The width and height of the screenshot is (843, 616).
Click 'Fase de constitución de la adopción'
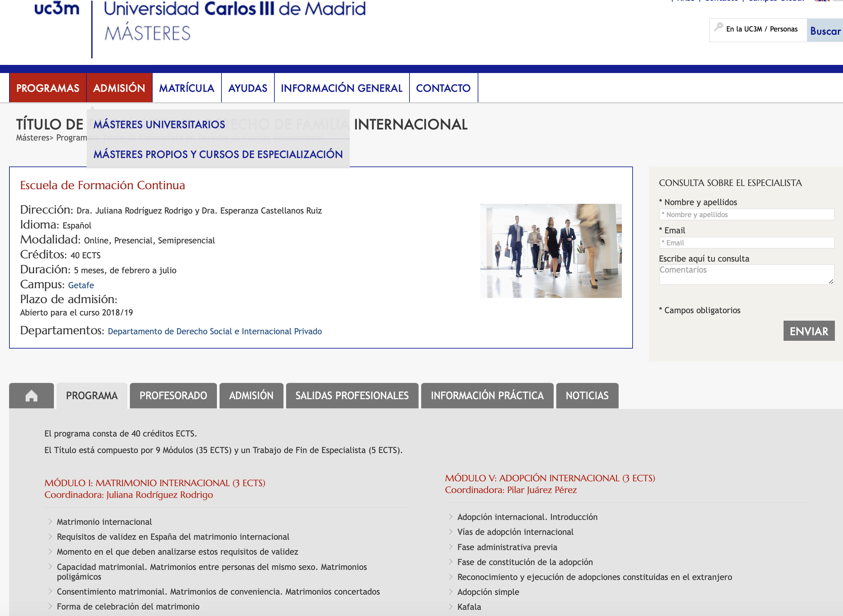[x=525, y=562]
